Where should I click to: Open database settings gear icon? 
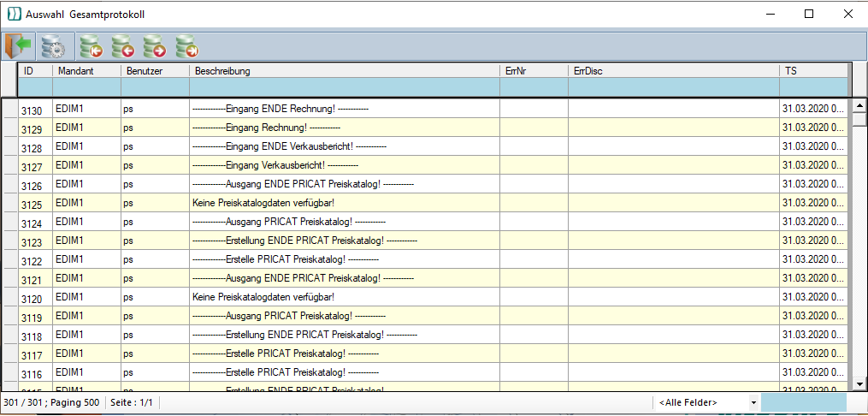click(x=53, y=46)
